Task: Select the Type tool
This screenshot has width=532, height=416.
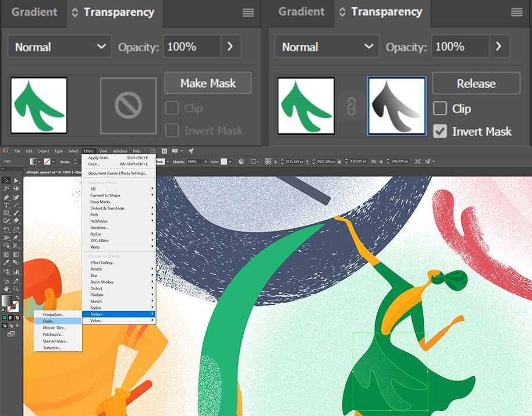Action: 6,205
